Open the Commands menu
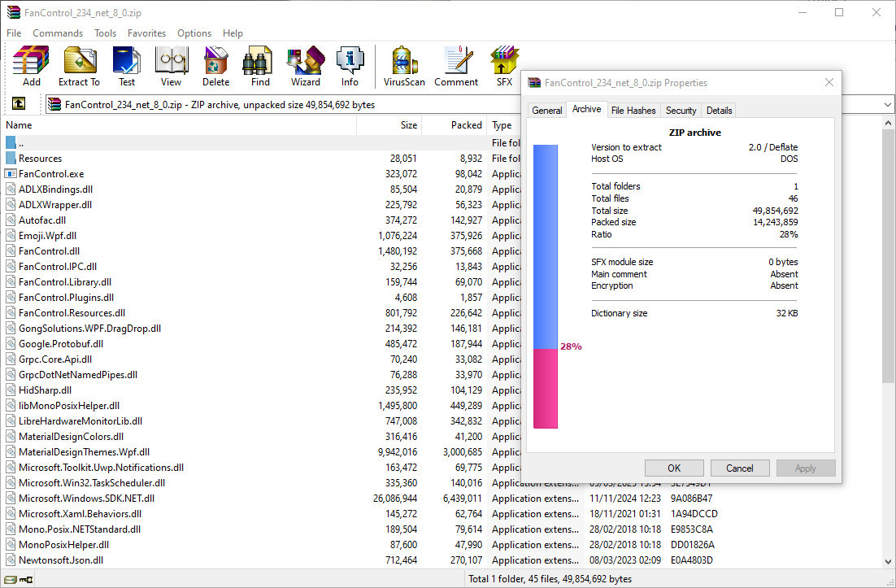Image resolution: width=896 pixels, height=588 pixels. (x=58, y=33)
